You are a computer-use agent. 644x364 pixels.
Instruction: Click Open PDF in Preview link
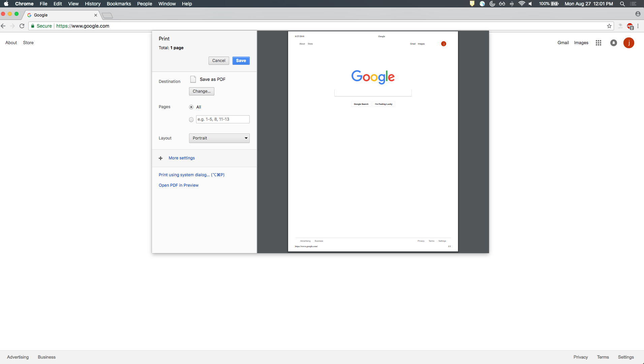pos(179,185)
